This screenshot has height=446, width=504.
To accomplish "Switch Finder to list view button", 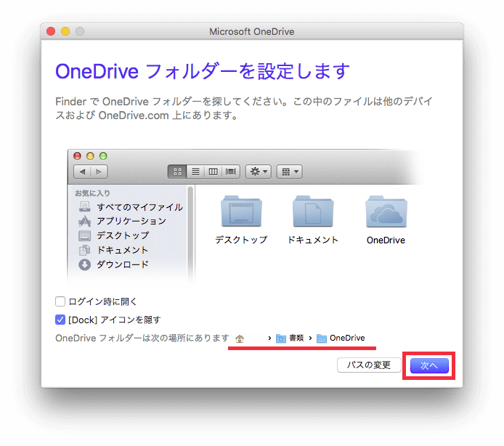I will pos(195,171).
